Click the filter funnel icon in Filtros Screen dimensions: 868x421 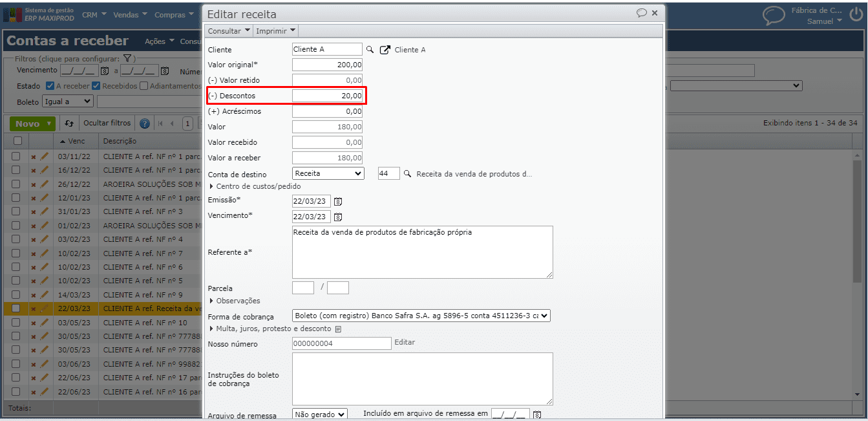[x=127, y=59]
